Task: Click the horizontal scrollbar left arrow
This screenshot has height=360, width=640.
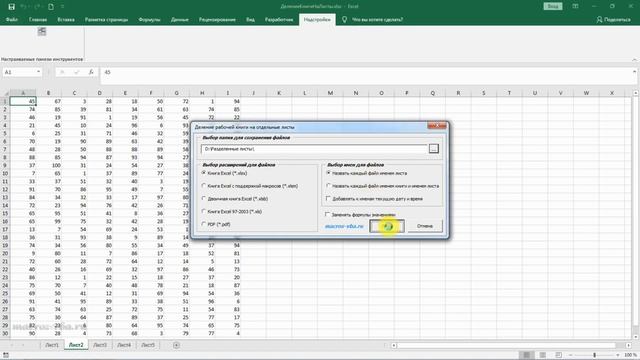Action: pyautogui.click(x=394, y=345)
